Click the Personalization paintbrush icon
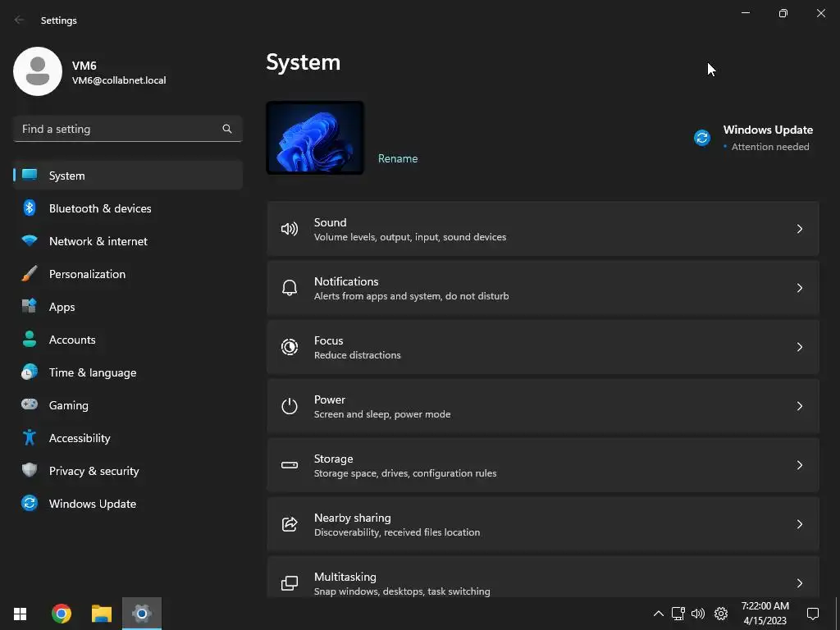Viewport: 840px width, 630px height. coord(30,273)
